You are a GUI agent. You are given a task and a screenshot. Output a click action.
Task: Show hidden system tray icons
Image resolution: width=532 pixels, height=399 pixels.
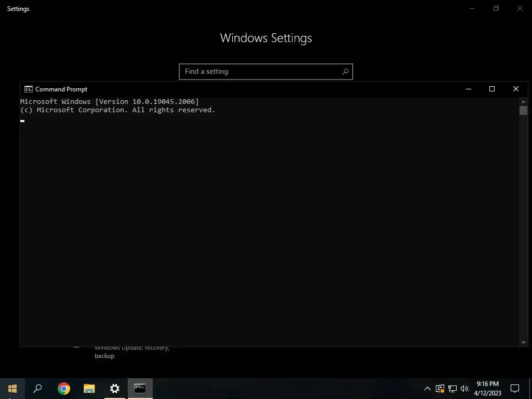pos(428,389)
